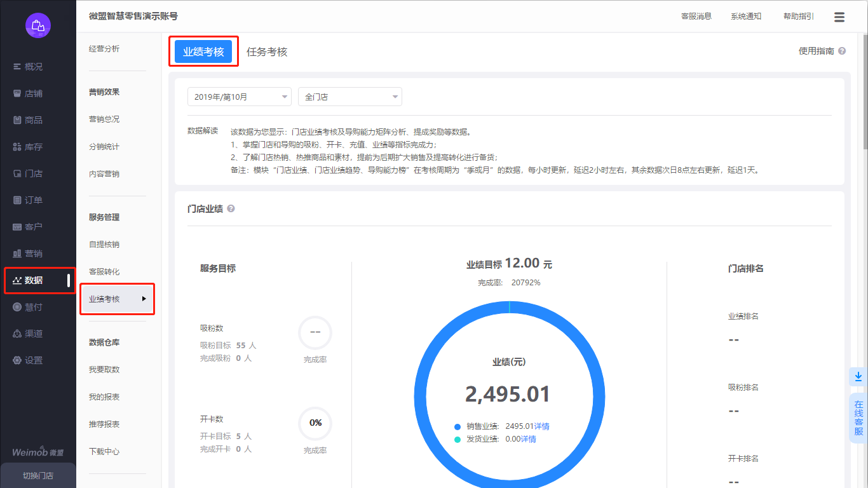Switch to the 任务考核 tab
The height and width of the screenshot is (488, 868).
pos(267,52)
